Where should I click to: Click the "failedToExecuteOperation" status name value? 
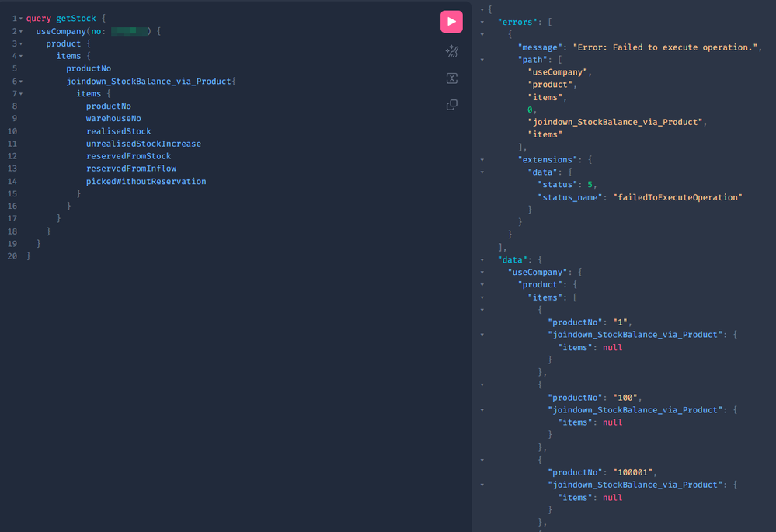pyautogui.click(x=677, y=197)
